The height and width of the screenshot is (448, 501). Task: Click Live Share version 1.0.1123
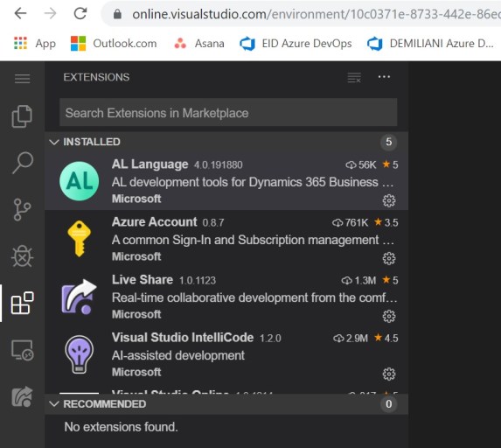[x=198, y=281]
